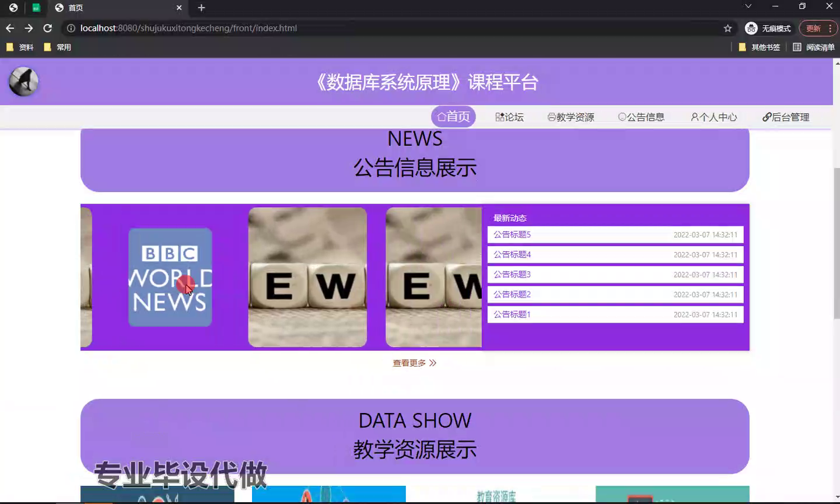This screenshot has width=840, height=504.
Task: Click the site info icon in address bar
Action: pos(71,28)
